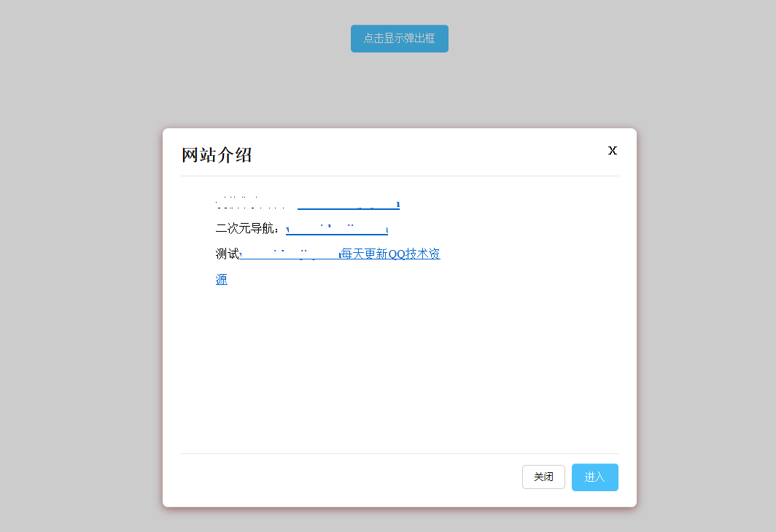Click the hyperlink on the 二次元导航 row
776x532 pixels.
[336, 227]
